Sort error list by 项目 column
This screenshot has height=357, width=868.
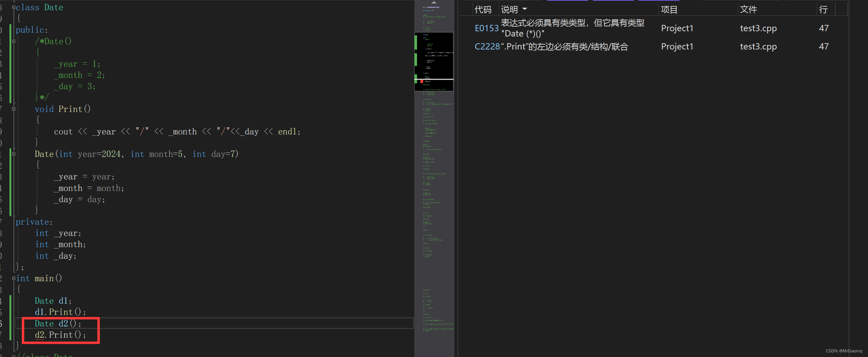pos(669,9)
